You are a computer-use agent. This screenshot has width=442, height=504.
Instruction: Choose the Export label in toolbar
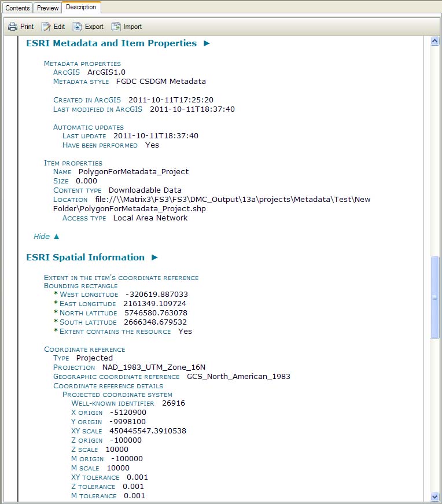click(x=94, y=27)
